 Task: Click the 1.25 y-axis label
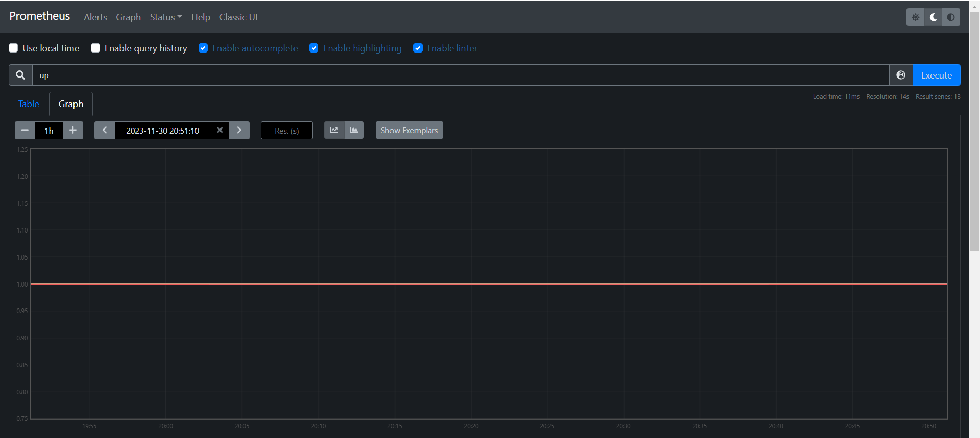(22, 150)
